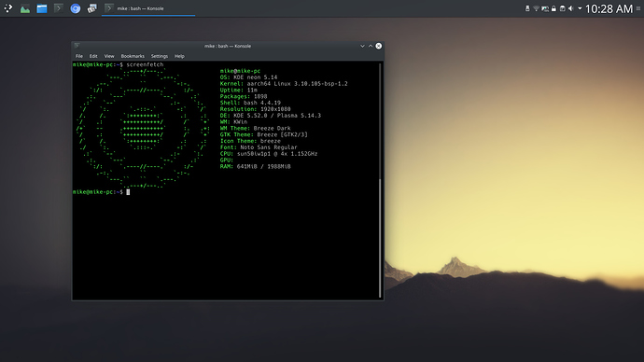Open the blue Chromium browser icon
The width and height of the screenshot is (644, 362).
click(x=76, y=8)
